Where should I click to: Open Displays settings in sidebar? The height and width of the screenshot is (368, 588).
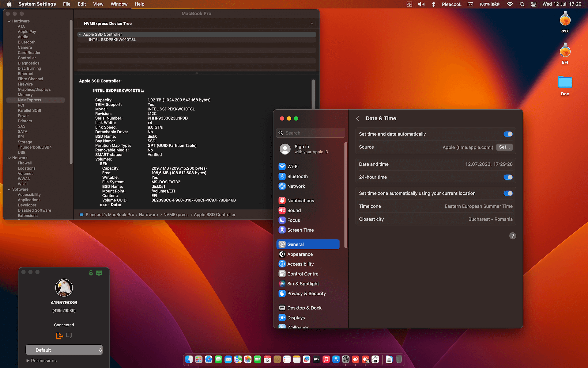(x=308, y=318)
